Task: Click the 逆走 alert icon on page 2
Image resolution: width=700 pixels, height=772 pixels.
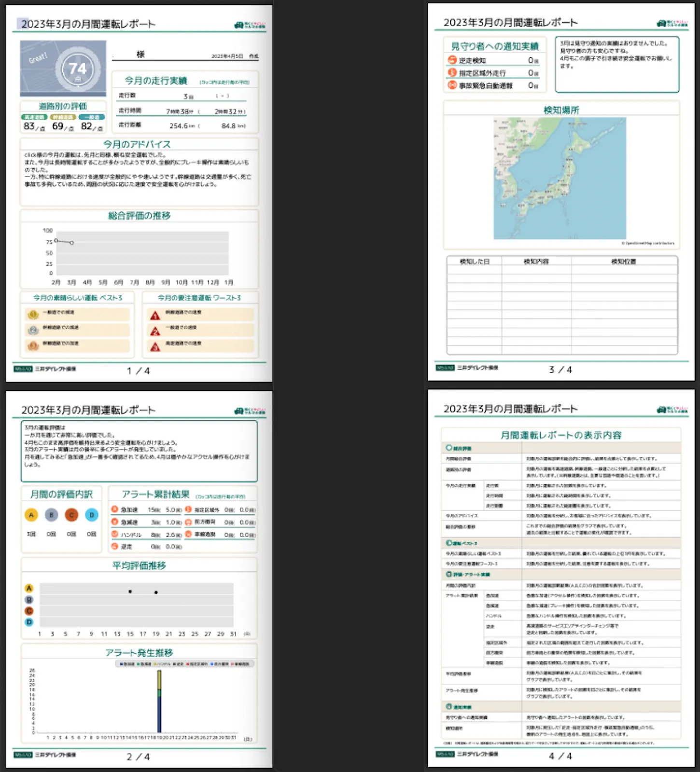Action: pyautogui.click(x=115, y=546)
